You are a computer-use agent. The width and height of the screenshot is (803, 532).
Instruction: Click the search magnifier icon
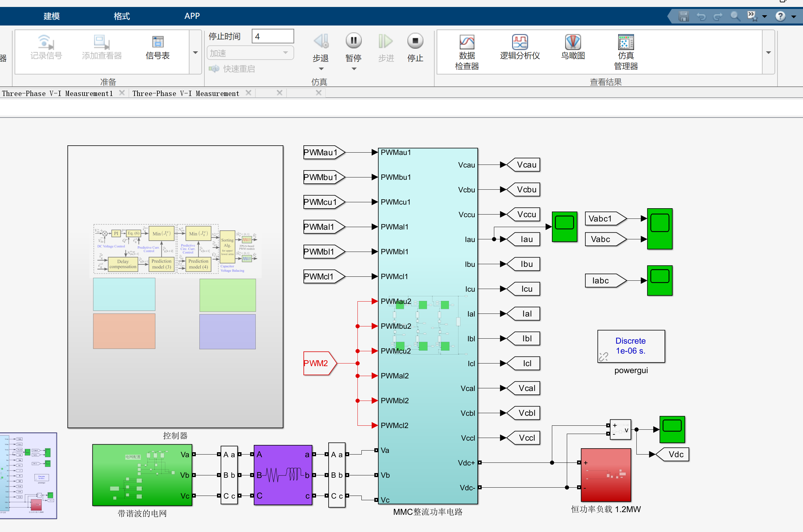pos(735,16)
